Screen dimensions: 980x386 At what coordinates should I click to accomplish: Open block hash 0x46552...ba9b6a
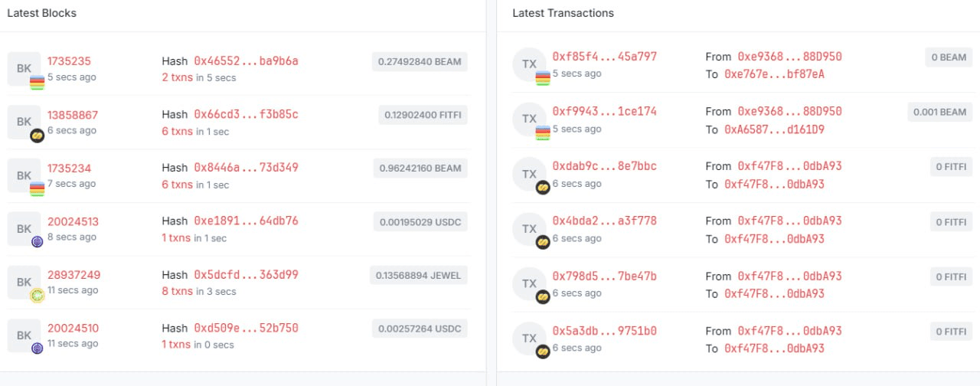[x=246, y=61]
